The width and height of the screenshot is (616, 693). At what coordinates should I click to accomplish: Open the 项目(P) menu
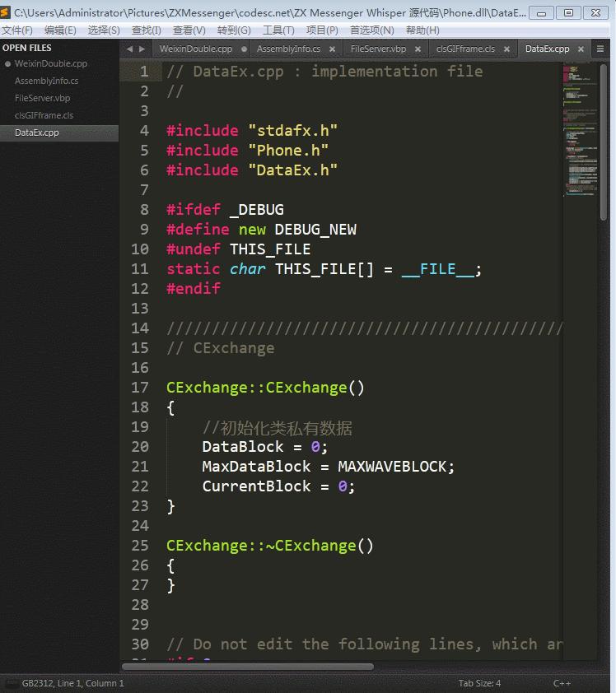coord(322,30)
